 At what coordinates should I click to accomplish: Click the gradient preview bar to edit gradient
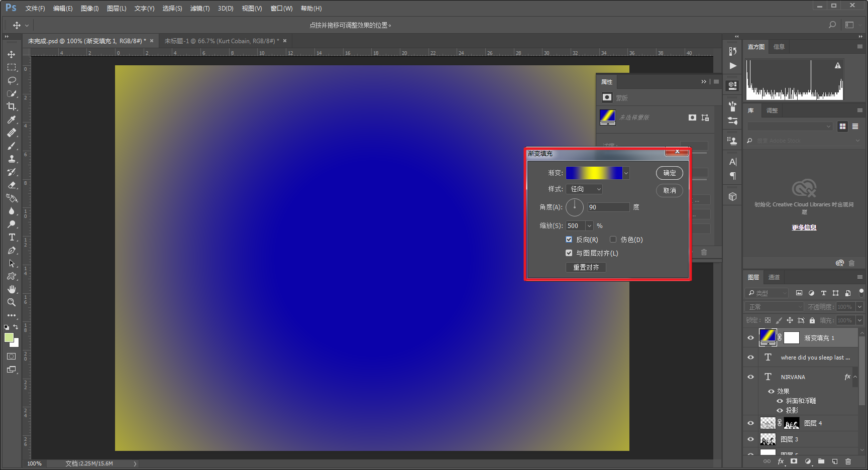click(x=594, y=173)
